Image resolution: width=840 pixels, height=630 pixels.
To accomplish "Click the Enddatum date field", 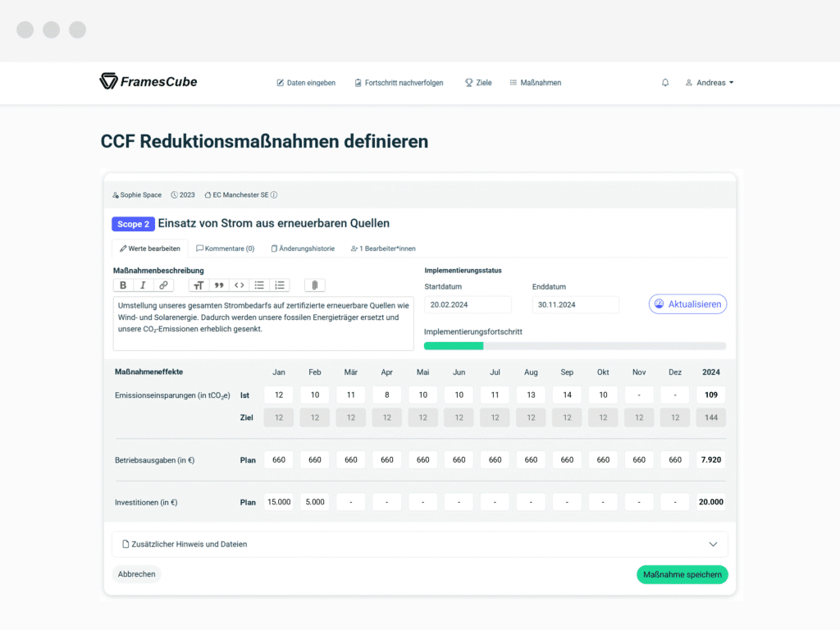I will (575, 304).
